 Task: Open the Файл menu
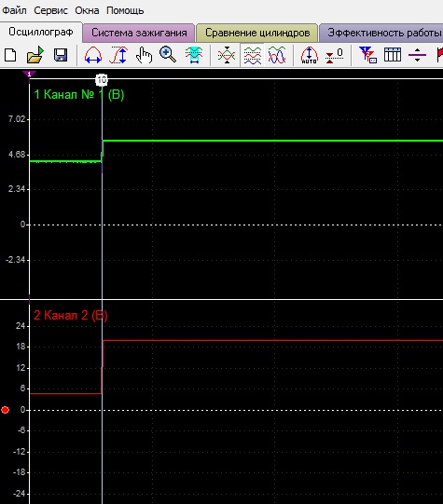[x=14, y=10]
